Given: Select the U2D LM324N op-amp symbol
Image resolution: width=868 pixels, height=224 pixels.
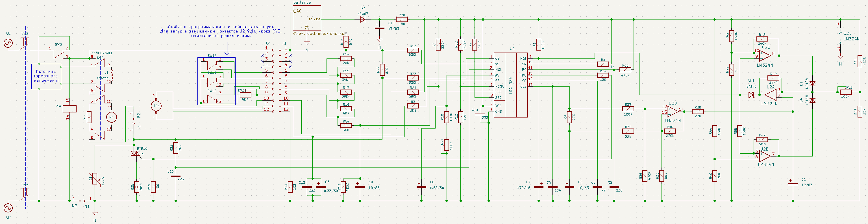Looking at the screenshot, I should click(x=673, y=112).
